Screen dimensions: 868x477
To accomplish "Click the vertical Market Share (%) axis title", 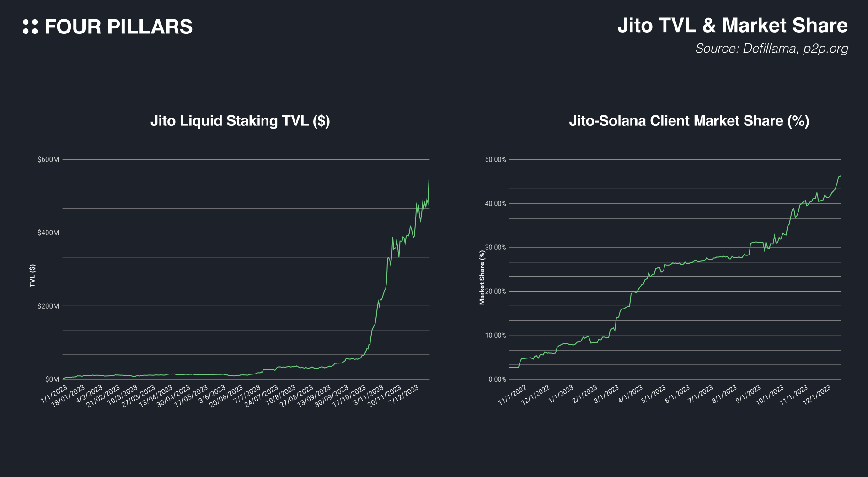I will 482,277.
